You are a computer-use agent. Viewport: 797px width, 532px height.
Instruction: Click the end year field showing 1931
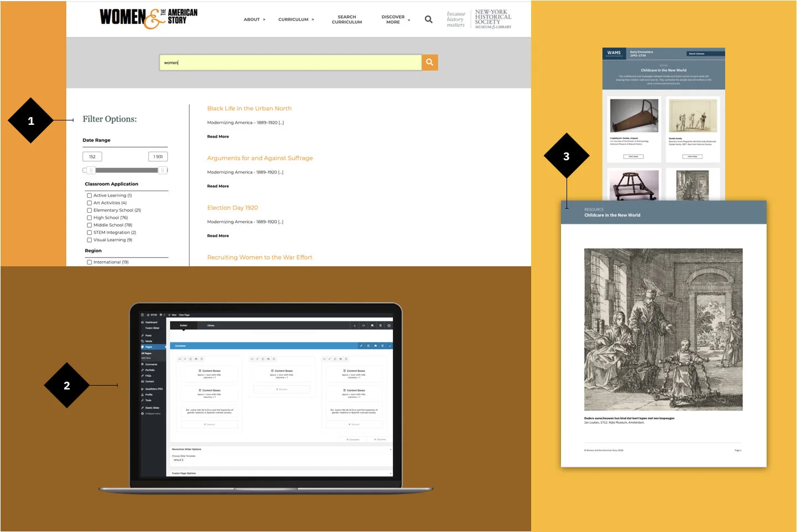click(x=158, y=157)
